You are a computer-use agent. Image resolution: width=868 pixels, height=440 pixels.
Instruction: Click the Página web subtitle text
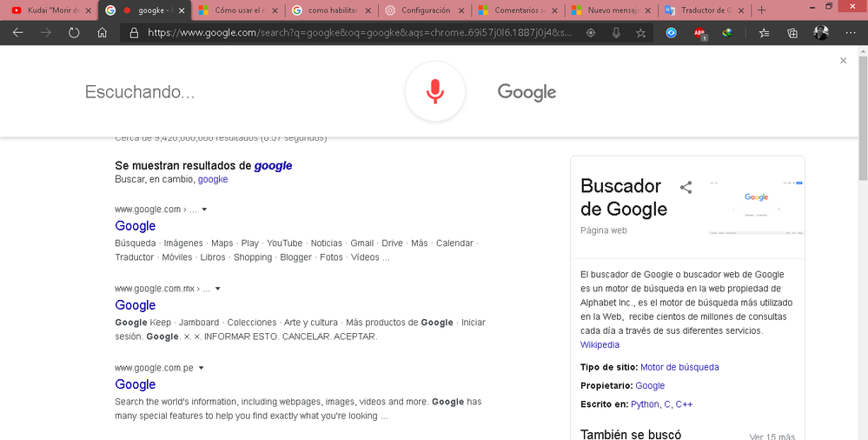point(603,230)
